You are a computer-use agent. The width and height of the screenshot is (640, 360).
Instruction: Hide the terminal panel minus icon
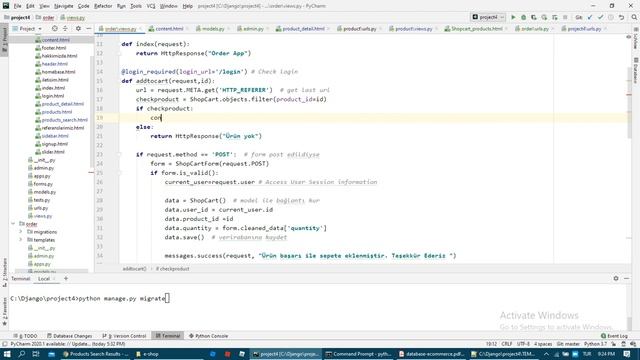coord(627,278)
